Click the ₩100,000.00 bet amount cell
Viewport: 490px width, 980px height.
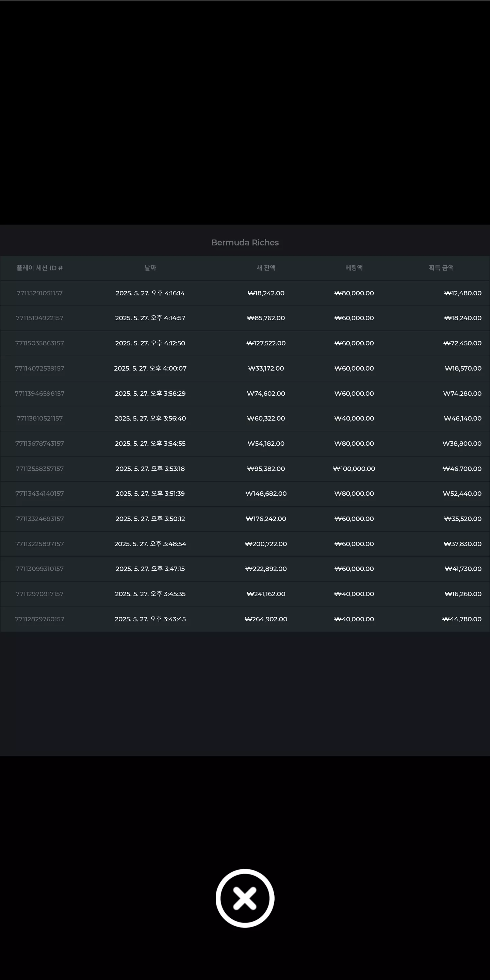[x=354, y=469]
